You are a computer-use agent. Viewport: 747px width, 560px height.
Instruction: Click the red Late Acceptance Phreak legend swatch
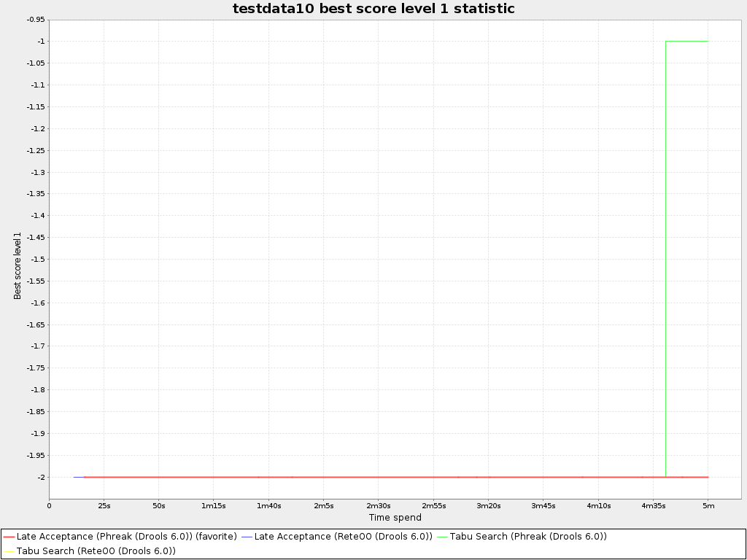[x=9, y=537]
